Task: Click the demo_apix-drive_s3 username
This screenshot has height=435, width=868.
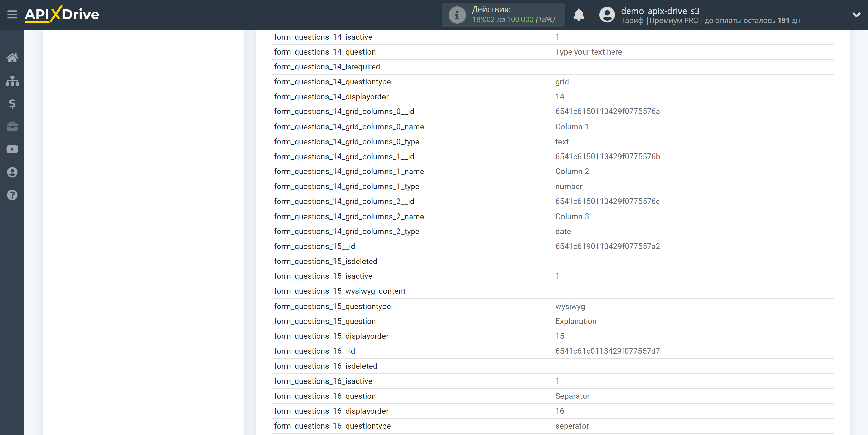Action: click(660, 11)
